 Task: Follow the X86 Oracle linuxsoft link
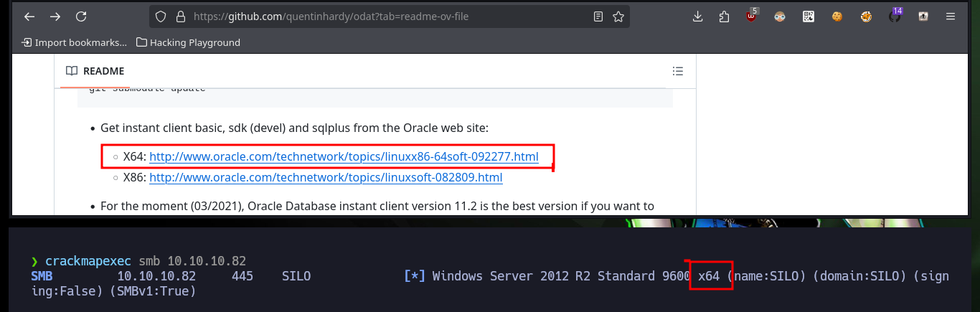[326, 177]
